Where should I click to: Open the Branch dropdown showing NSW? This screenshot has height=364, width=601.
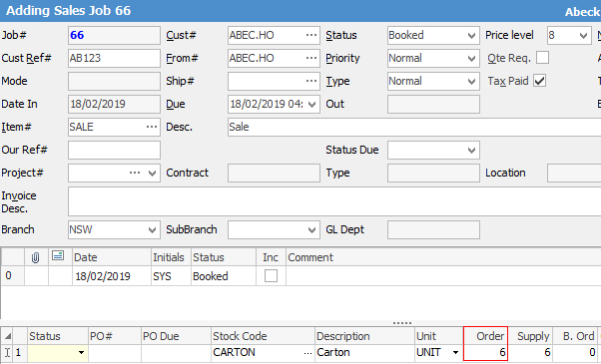(152, 230)
